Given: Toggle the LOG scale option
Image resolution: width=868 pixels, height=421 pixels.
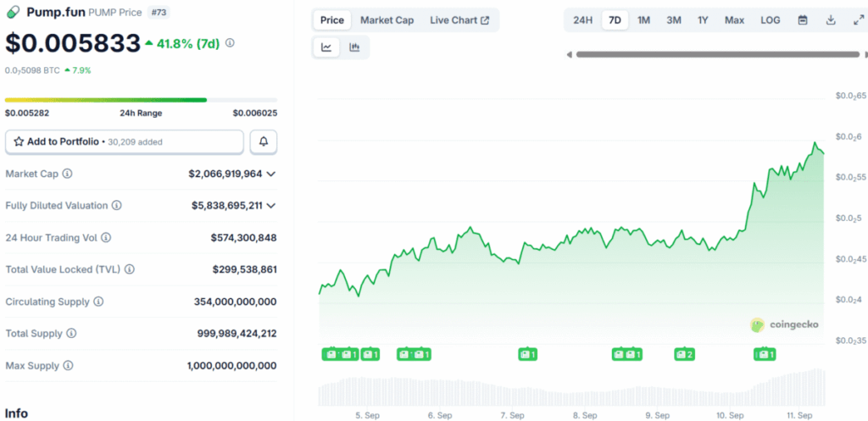Looking at the screenshot, I should pos(770,20).
